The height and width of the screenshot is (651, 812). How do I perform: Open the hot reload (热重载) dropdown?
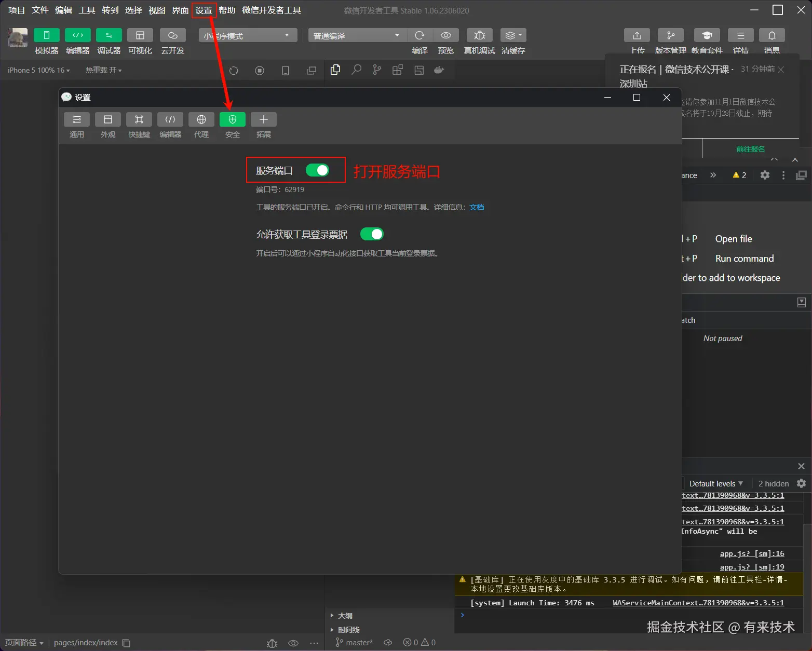tap(104, 70)
